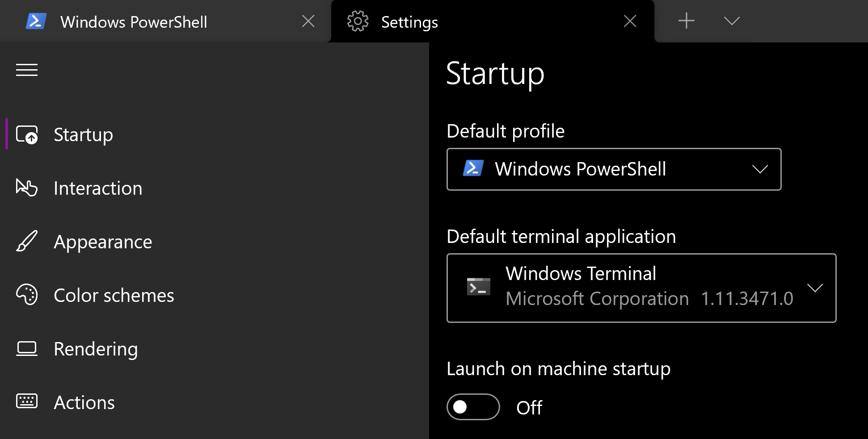Open the Appearance settings page
Viewport: 868px width, 439px height.
coord(215,242)
